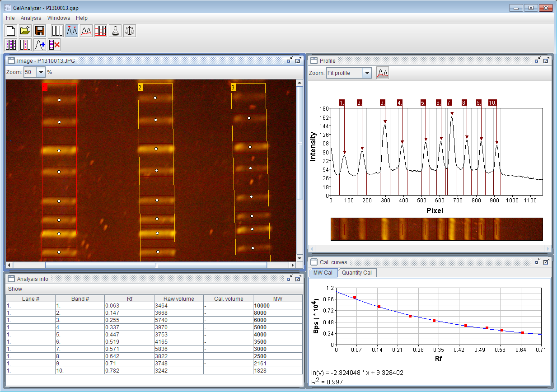Screen dimensions: 557x392
Task: Click the band detection grid icon
Action: point(100,30)
